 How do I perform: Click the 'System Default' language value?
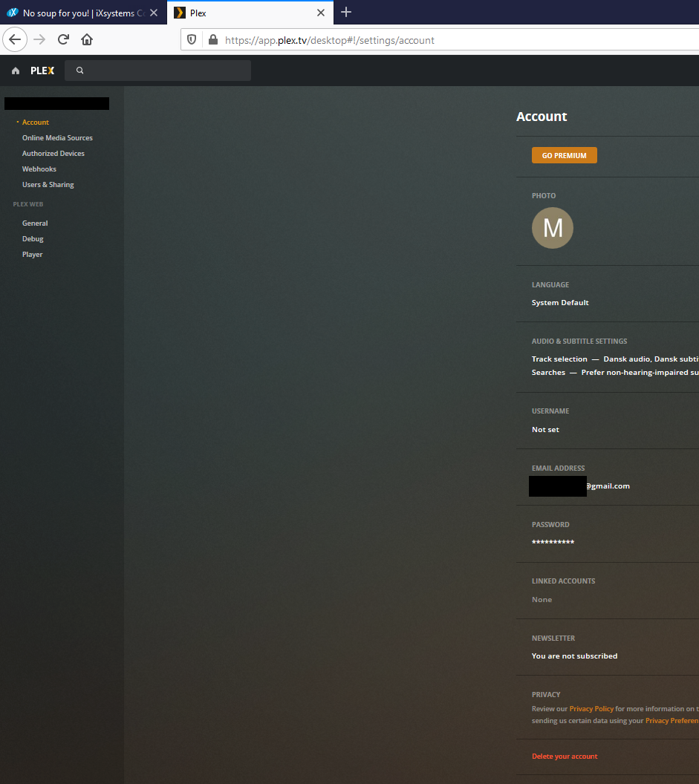click(560, 302)
